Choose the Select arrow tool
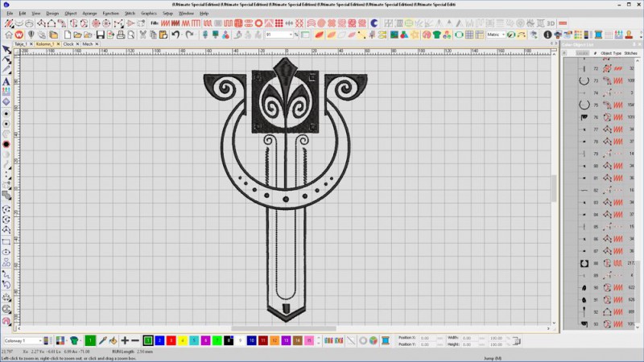Image resolution: width=644 pixels, height=362 pixels. (6, 50)
